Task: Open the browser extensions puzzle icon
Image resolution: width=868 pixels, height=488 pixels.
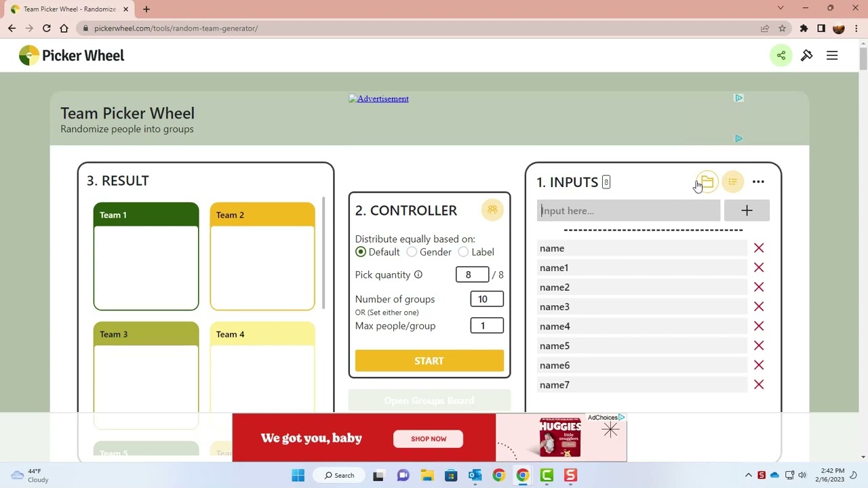Action: click(x=804, y=28)
